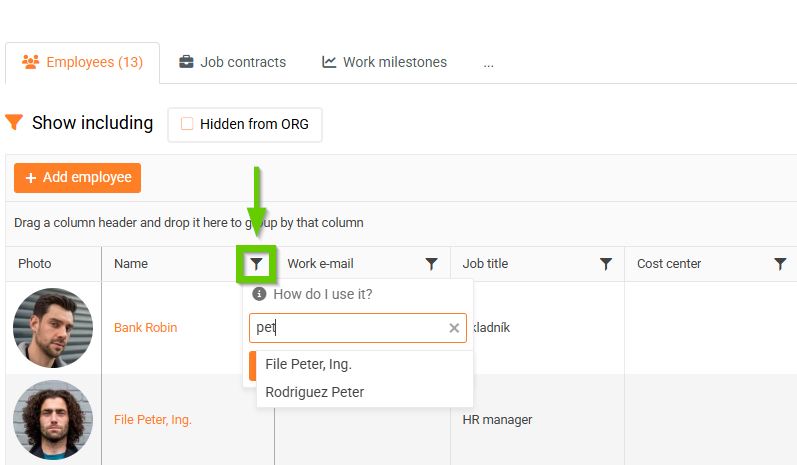The height and width of the screenshot is (465, 797).
Task: Click Bank Robin's profile photo
Action: click(x=53, y=328)
